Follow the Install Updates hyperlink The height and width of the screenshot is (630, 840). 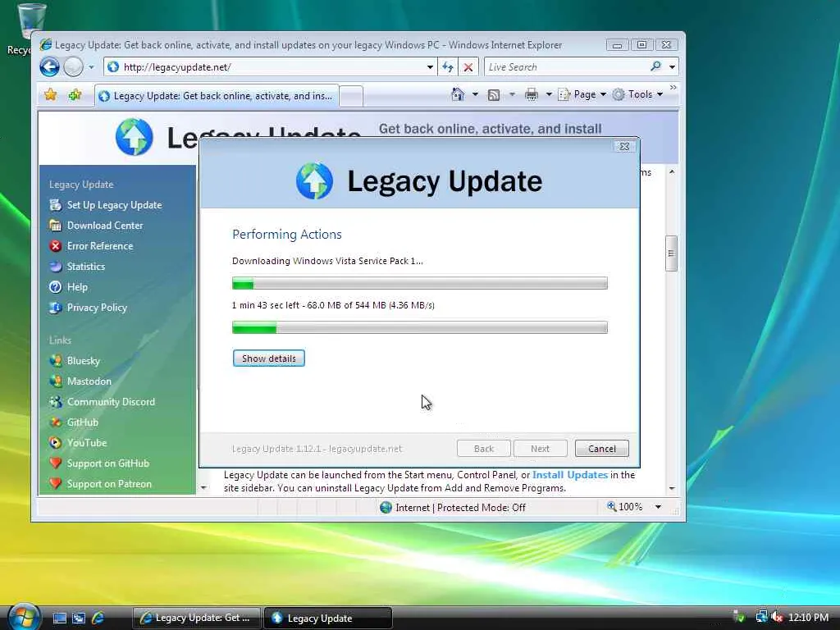(570, 475)
